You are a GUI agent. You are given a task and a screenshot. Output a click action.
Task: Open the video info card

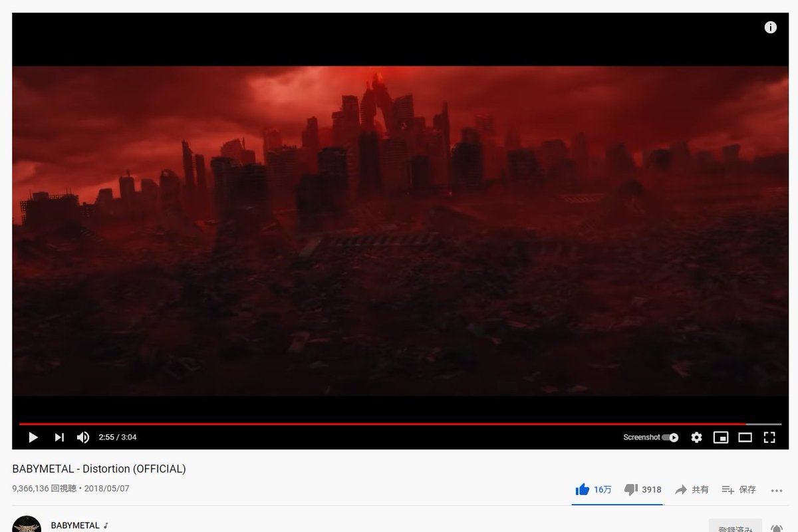coord(770,27)
